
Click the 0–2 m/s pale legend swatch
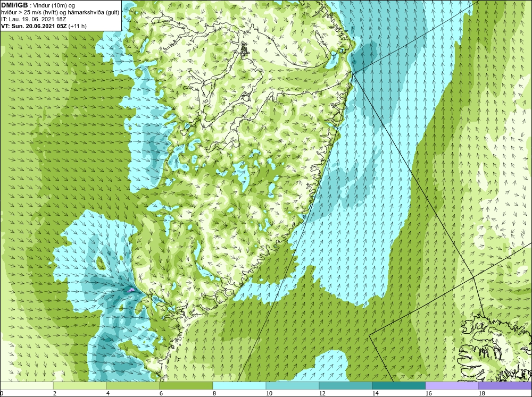click(27, 385)
